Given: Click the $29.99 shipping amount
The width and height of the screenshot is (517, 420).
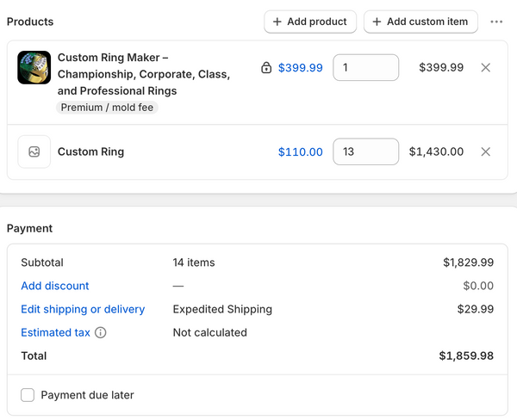Looking at the screenshot, I should click(x=476, y=309).
